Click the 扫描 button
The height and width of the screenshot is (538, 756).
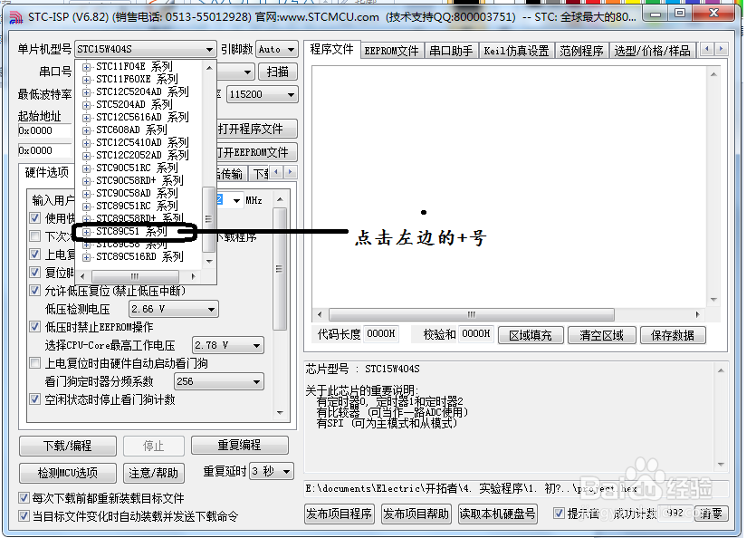pos(278,72)
